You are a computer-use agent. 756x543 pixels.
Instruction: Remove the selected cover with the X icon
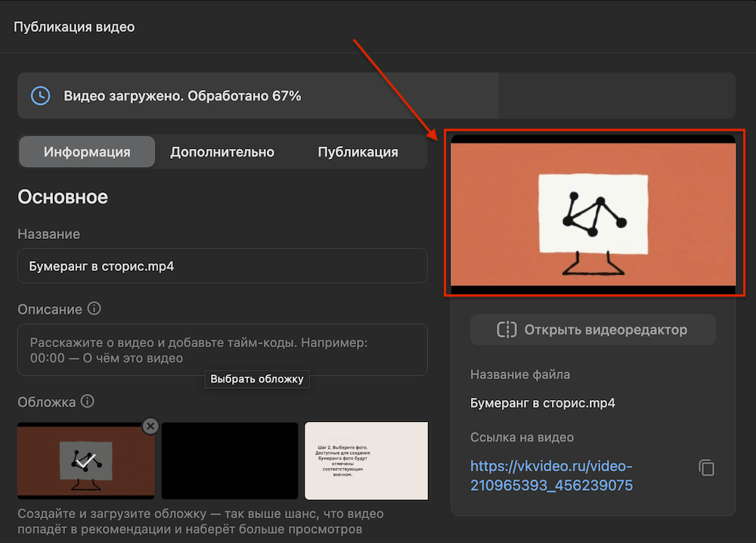pos(150,426)
